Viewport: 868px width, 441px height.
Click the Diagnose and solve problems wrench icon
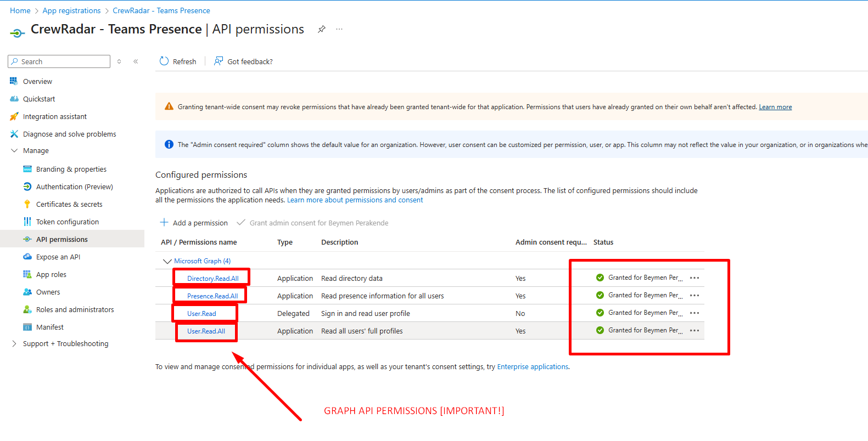coord(14,134)
